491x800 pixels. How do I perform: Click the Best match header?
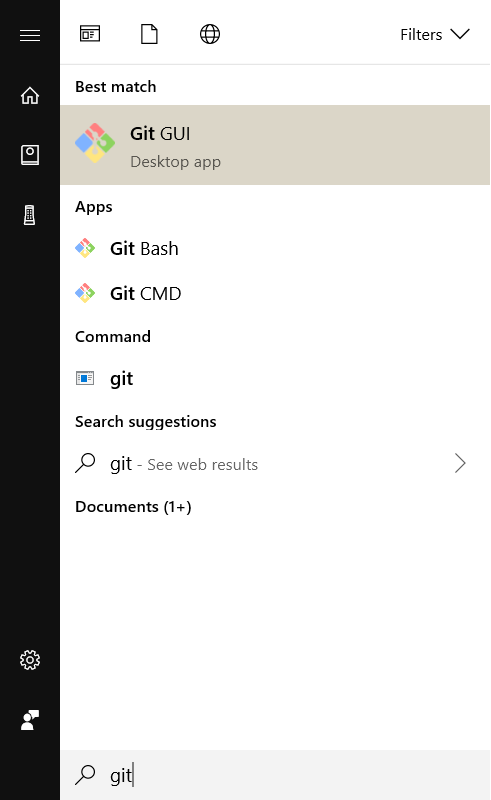(x=115, y=87)
